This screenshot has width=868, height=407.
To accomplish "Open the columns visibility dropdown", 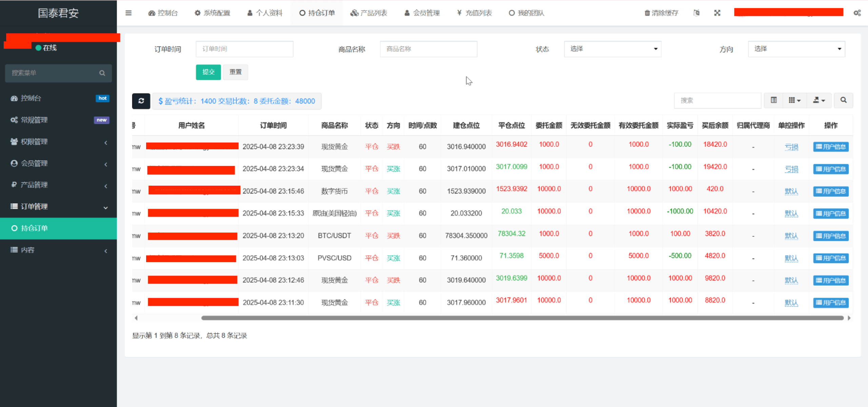I will pos(794,100).
